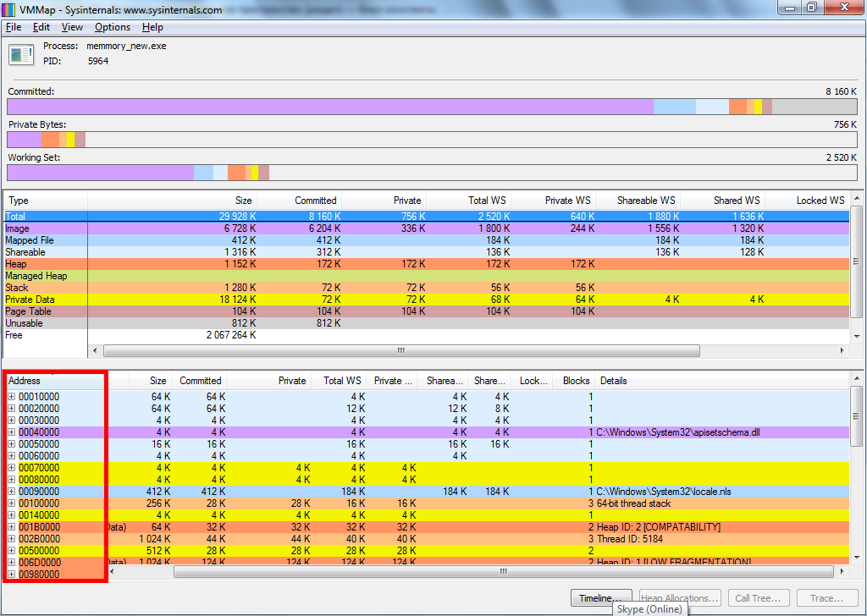Image resolution: width=867 pixels, height=616 pixels.
Task: Click summary table scroll-down arrow
Action: [x=857, y=337]
